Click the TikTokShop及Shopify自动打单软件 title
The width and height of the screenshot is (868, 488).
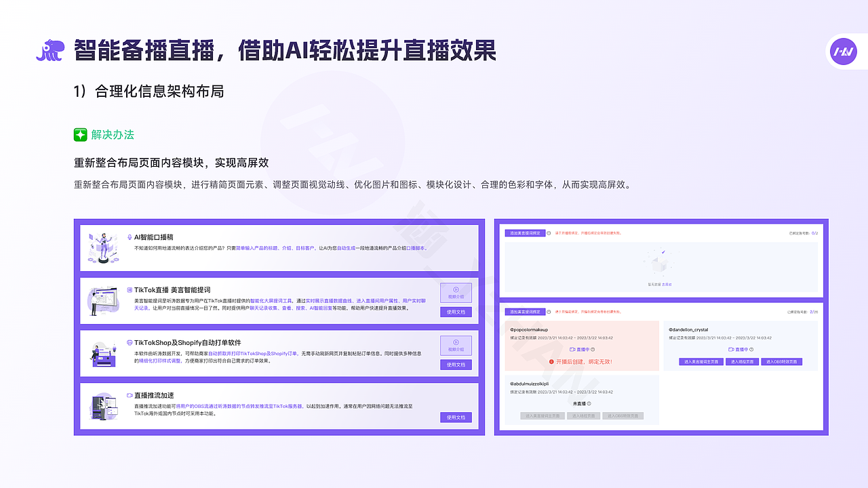(x=188, y=342)
